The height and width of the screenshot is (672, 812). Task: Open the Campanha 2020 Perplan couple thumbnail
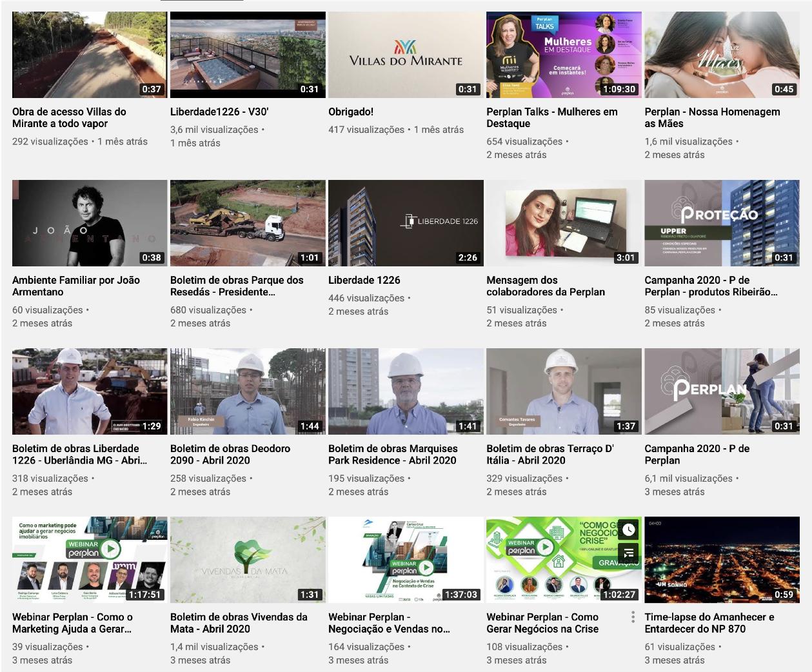point(722,391)
